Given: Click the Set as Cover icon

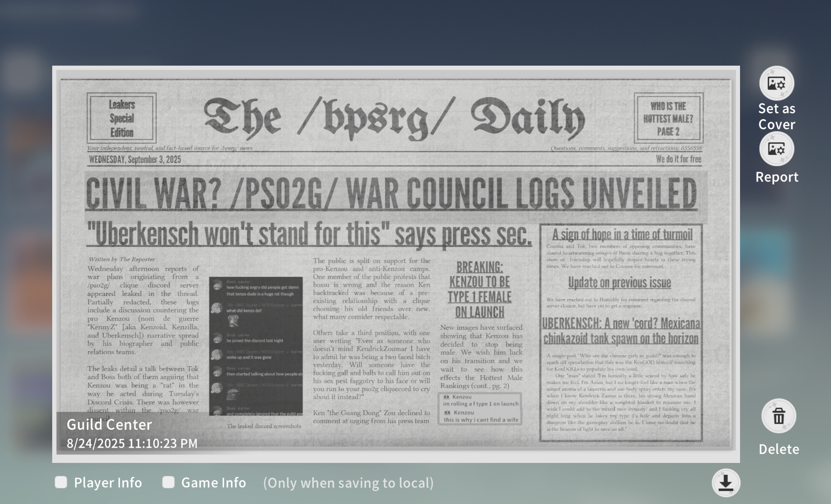Looking at the screenshot, I should pyautogui.click(x=776, y=83).
